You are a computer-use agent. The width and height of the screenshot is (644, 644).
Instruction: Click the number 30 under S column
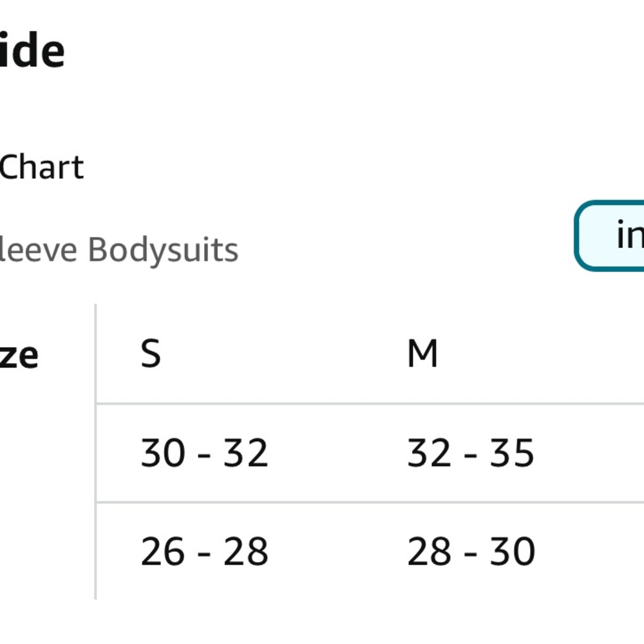click(162, 453)
